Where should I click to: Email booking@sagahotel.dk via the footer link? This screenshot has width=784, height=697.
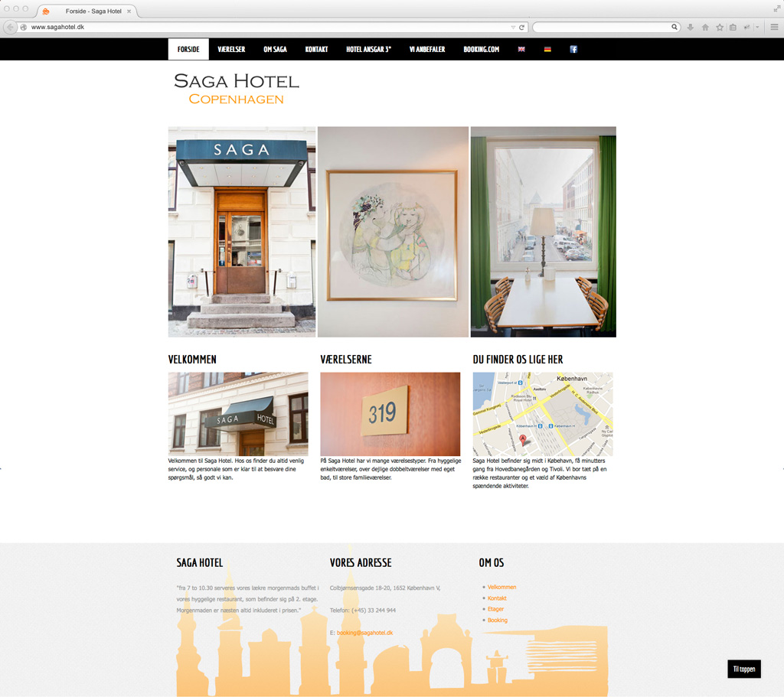point(365,633)
